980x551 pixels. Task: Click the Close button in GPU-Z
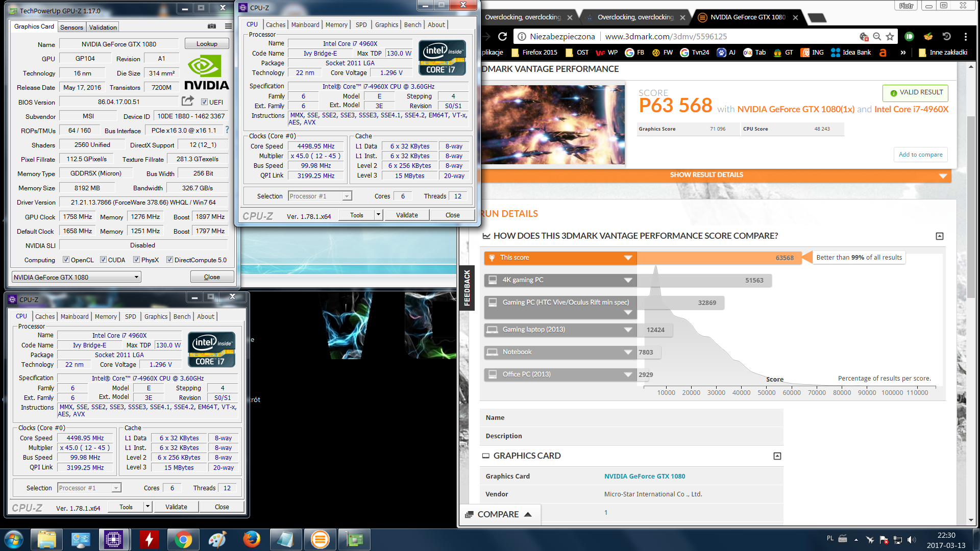[212, 277]
